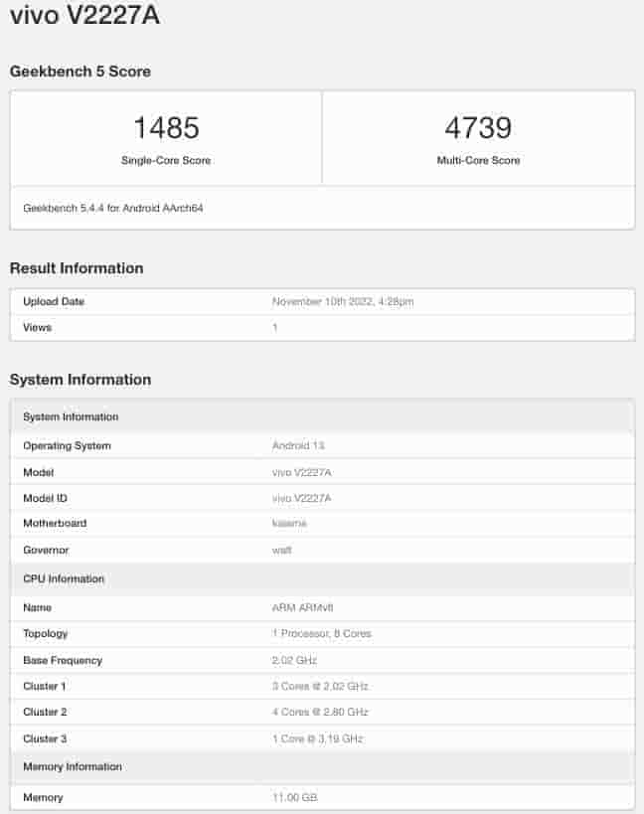
Task: Click Cluster 3 value 1 Core @ 3.19 GHz
Action: 319,738
